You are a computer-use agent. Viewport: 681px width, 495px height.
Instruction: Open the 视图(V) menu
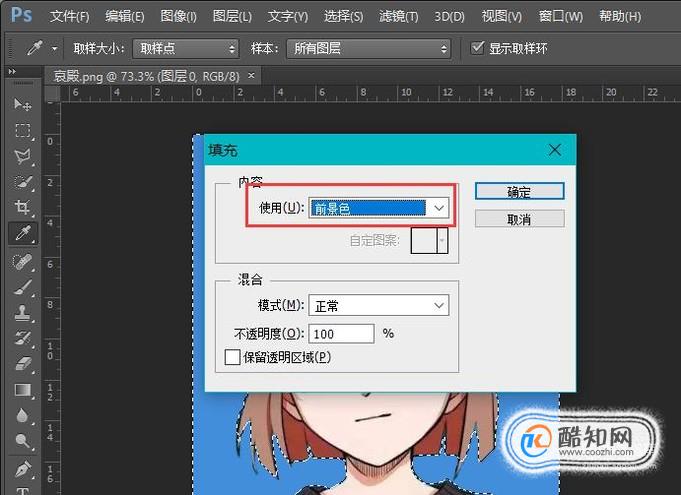(502, 16)
